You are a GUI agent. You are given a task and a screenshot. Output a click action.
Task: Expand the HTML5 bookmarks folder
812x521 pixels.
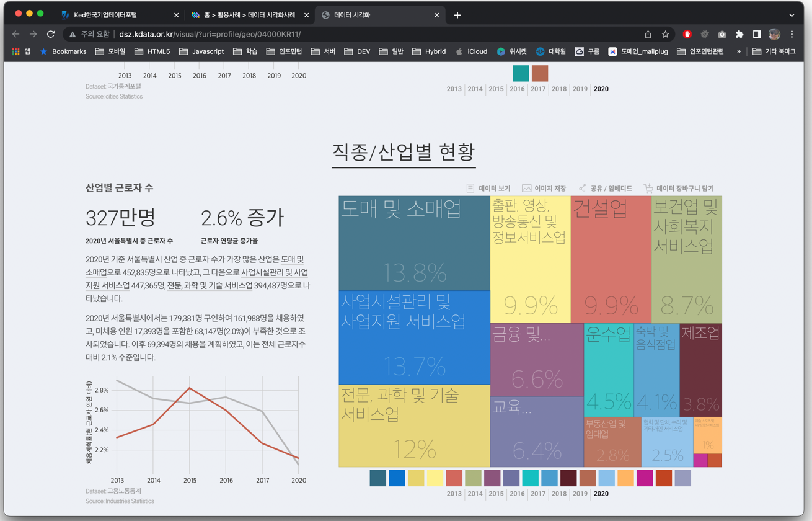coord(152,51)
